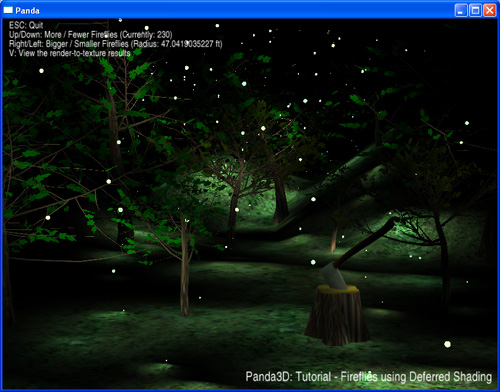Viewport: 500px width, 392px height.
Task: Click "V: View the render-to-texture results" text
Action: [x=69, y=53]
